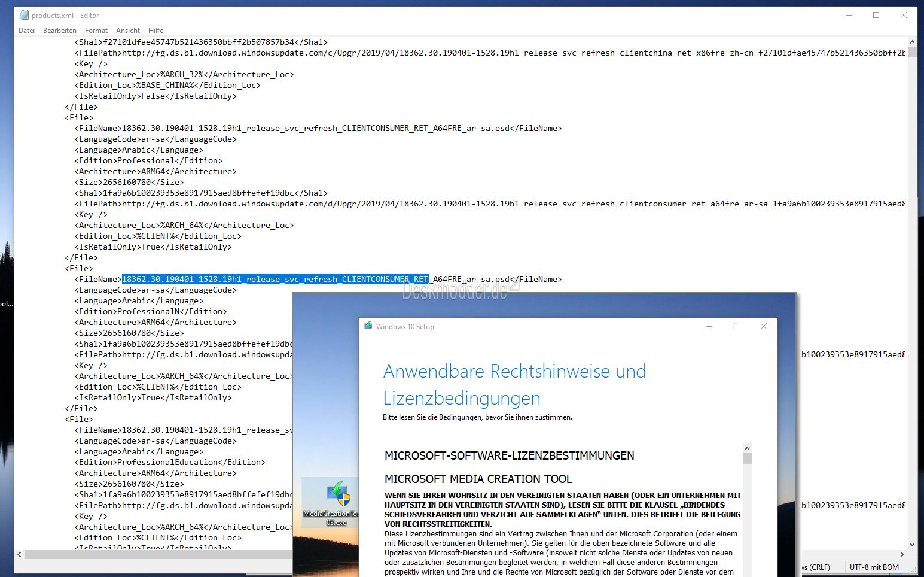Open the Ansicht menu

(x=128, y=31)
